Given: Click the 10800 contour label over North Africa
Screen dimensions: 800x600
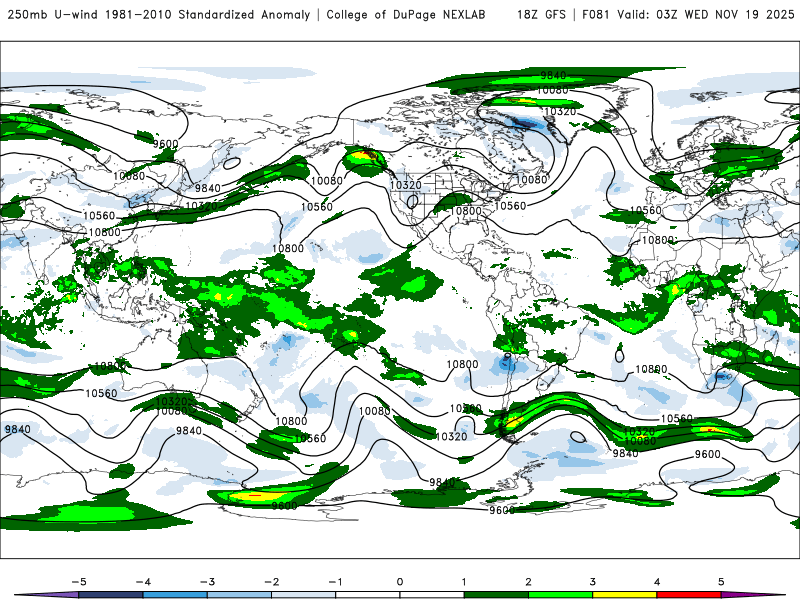Looking at the screenshot, I should pyautogui.click(x=658, y=240).
